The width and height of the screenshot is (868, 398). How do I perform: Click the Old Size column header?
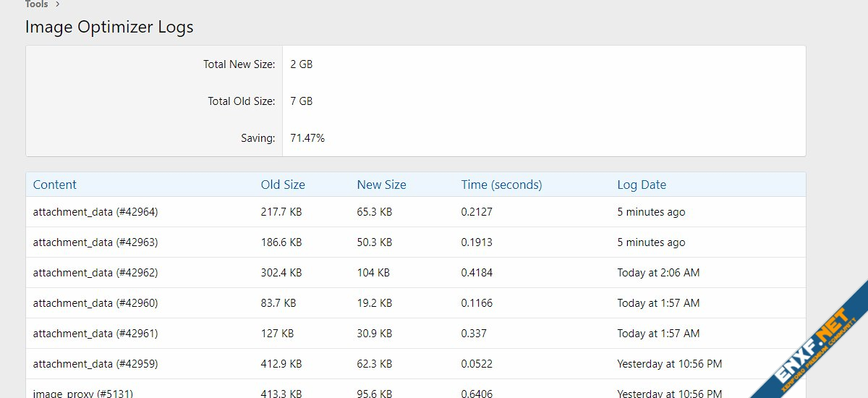coord(283,185)
